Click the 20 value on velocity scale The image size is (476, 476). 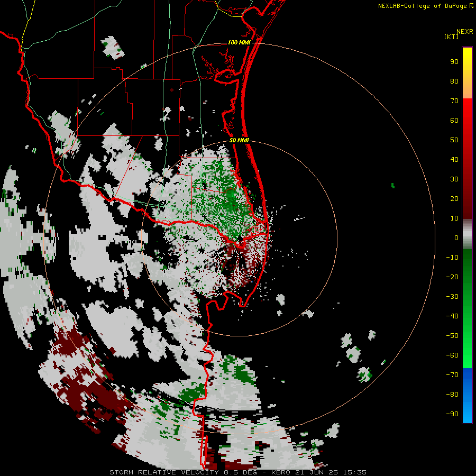click(x=454, y=199)
